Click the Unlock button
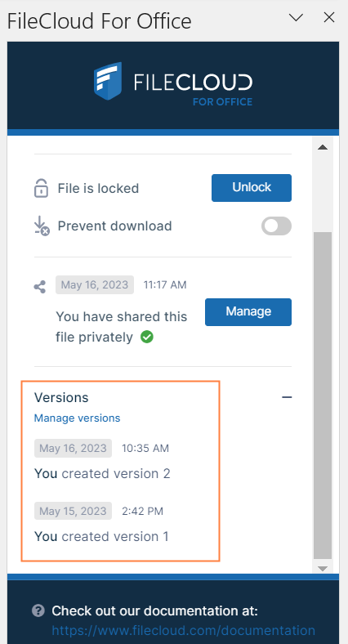The width and height of the screenshot is (348, 644). (x=252, y=188)
